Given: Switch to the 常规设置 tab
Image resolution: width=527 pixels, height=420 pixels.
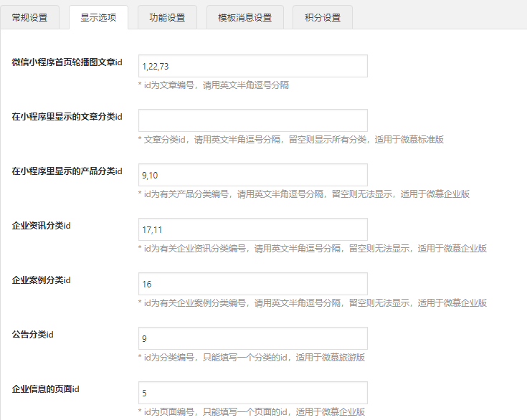Looking at the screenshot, I should [x=29, y=17].
